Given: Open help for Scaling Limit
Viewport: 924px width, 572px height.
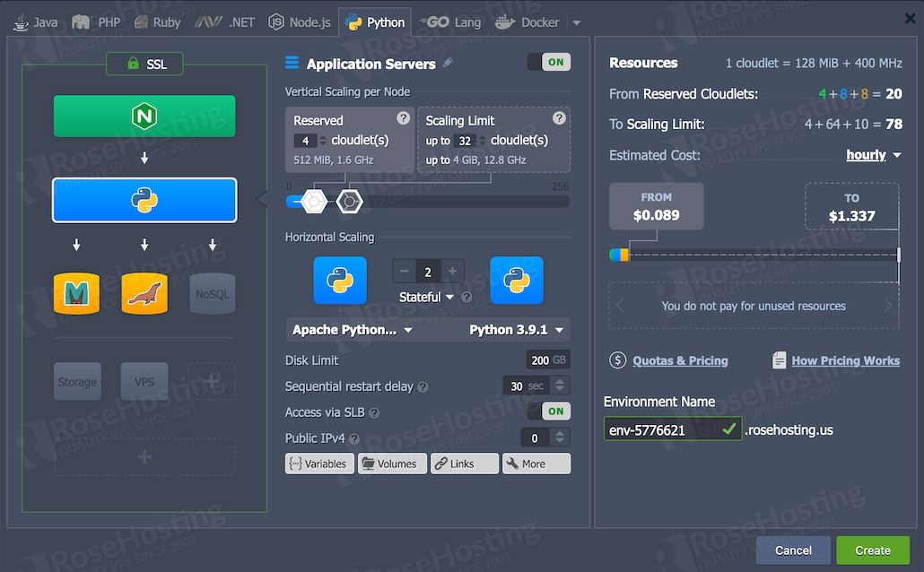Looking at the screenshot, I should [559, 118].
